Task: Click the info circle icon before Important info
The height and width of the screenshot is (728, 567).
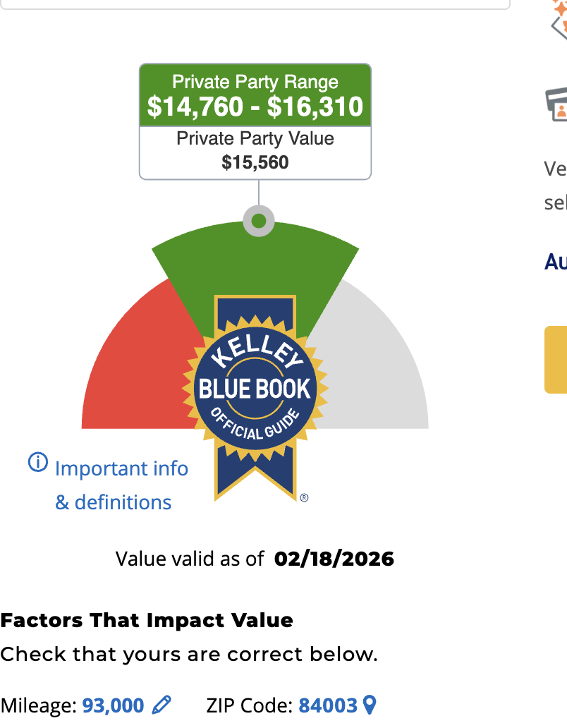Action: 37,463
